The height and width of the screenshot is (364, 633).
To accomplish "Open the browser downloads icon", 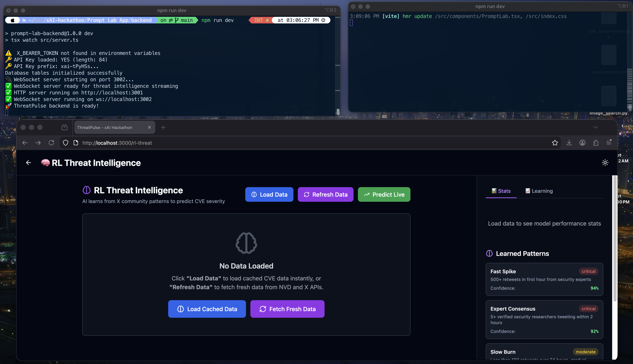I will click(569, 143).
